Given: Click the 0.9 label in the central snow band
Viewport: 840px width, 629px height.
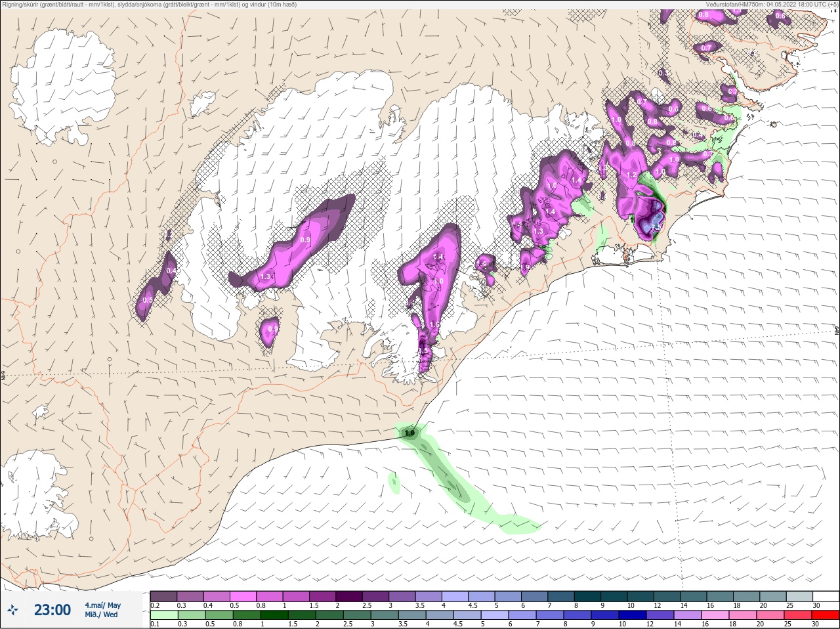Looking at the screenshot, I should point(305,240).
